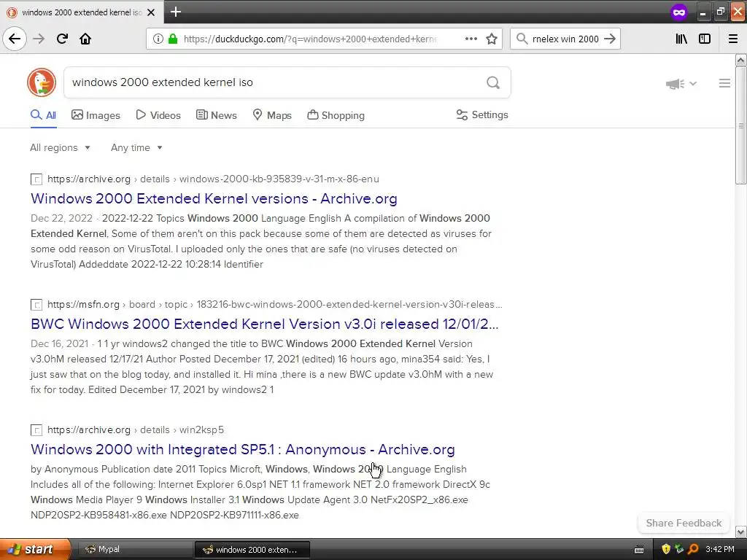This screenshot has width=747, height=560.
Task: Bookmark this page with the star
Action: click(492, 39)
